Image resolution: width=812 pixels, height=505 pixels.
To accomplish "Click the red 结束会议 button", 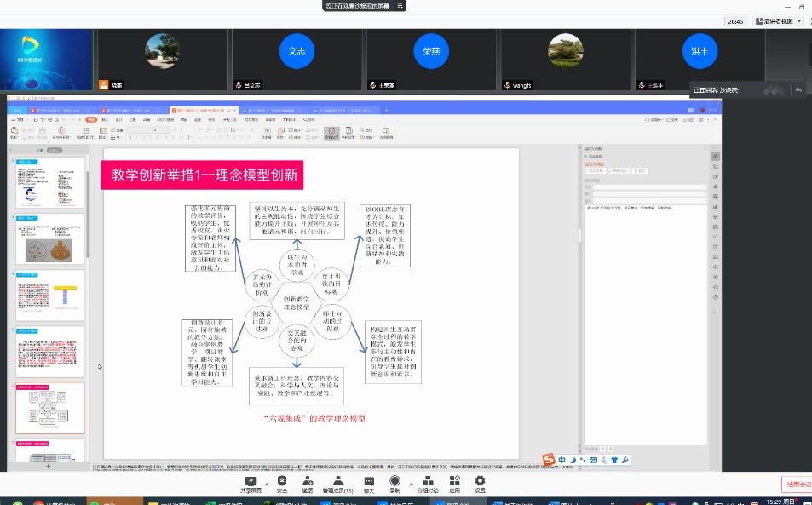I will pos(798,484).
